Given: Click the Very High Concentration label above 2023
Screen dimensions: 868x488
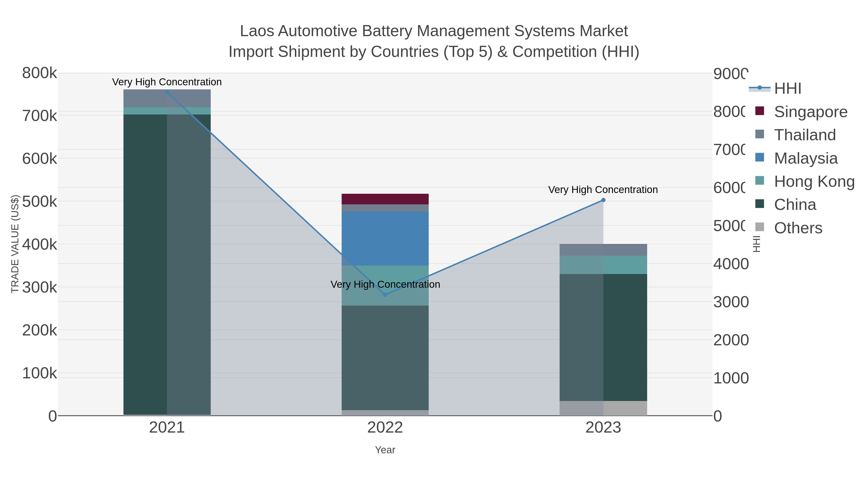Looking at the screenshot, I should tap(603, 190).
